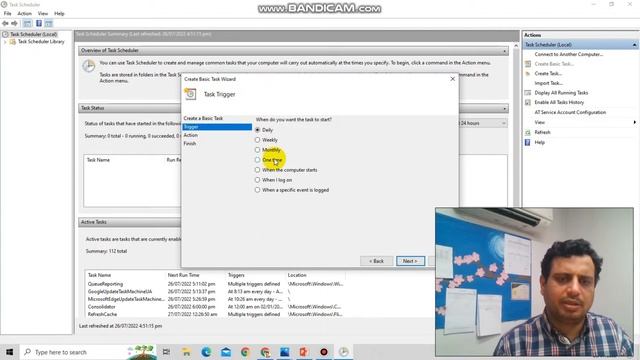Click the Task Trigger wizard header icon
640x360 pixels.
click(x=190, y=94)
